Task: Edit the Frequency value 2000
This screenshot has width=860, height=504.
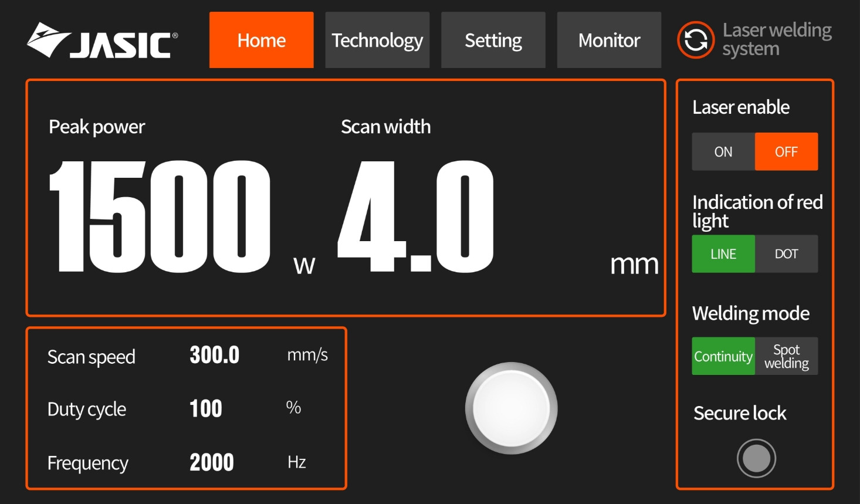Action: pyautogui.click(x=212, y=462)
